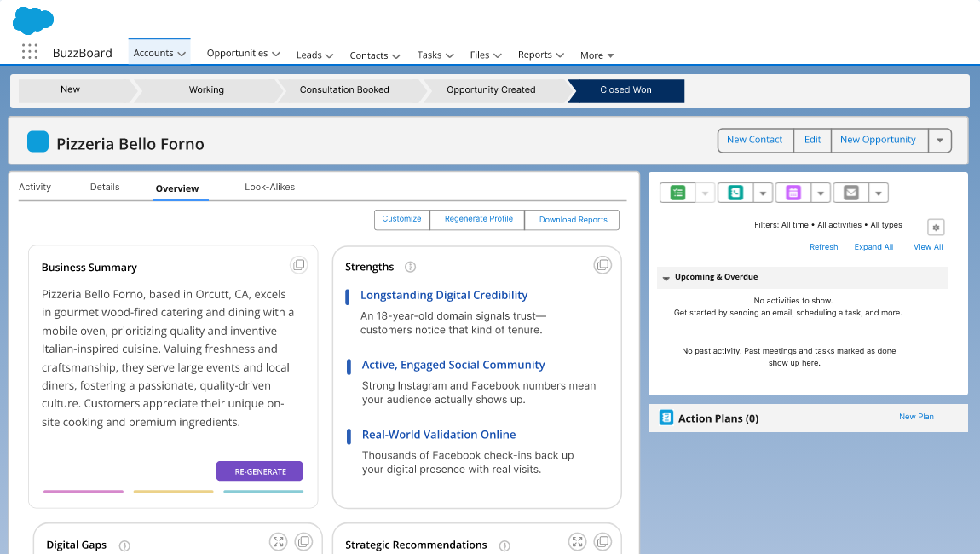Select the New stage in path
The image size is (980, 554).
pos(74,90)
